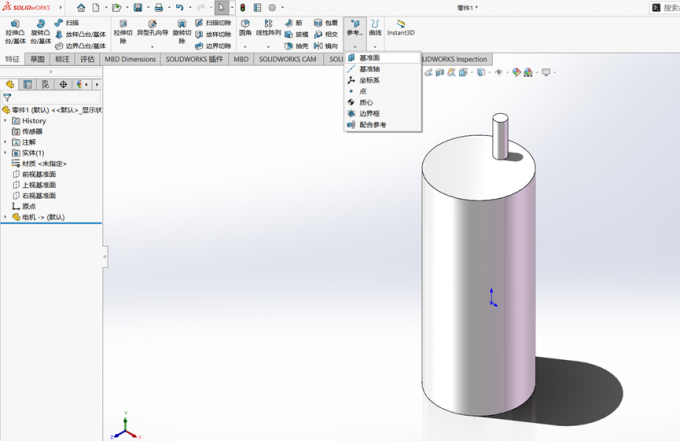Open the View Settings monitor icon

click(x=546, y=72)
